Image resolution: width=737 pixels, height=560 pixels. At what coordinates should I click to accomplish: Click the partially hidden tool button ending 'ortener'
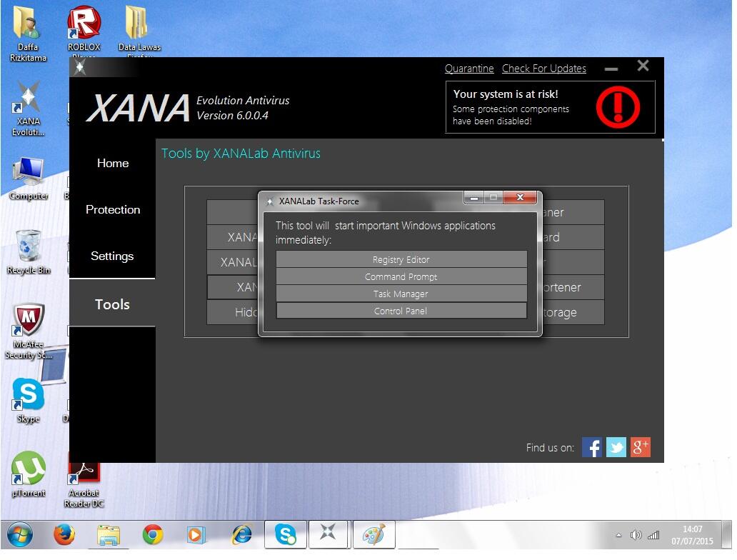pos(573,287)
